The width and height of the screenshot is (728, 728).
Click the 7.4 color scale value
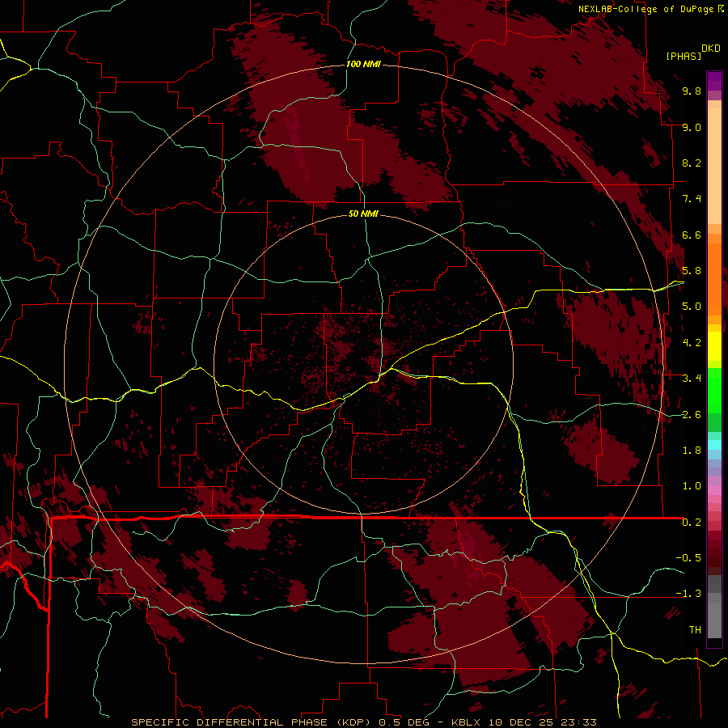(x=692, y=199)
